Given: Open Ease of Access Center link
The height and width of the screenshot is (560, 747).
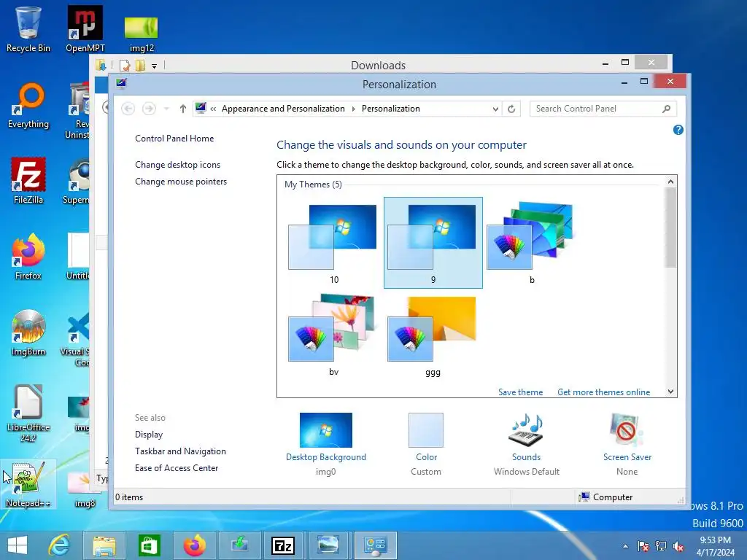Looking at the screenshot, I should pos(177,468).
